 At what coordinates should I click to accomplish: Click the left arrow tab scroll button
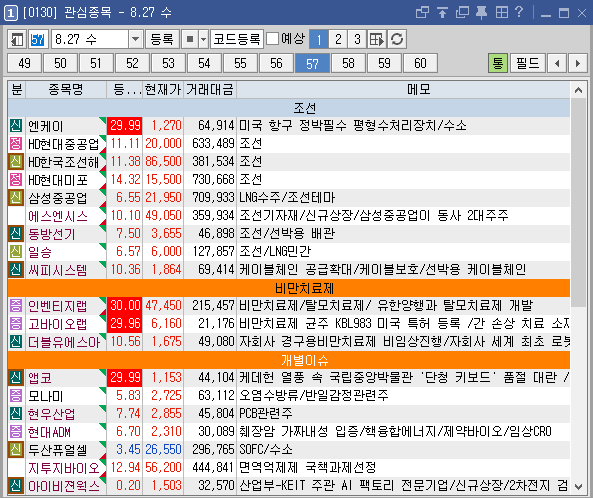click(x=557, y=63)
